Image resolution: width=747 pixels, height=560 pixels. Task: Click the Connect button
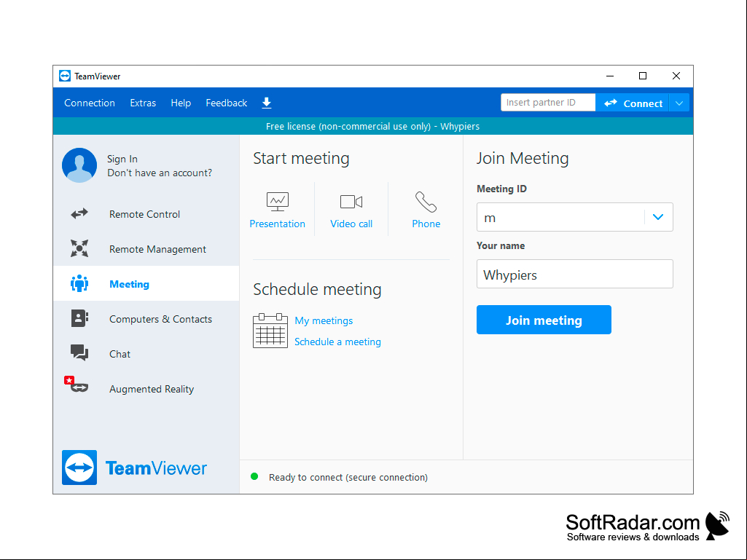633,103
